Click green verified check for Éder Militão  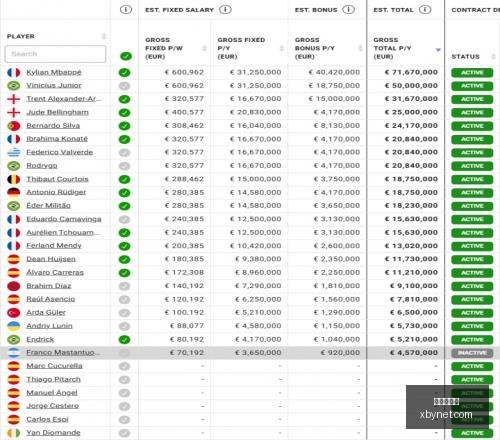(x=124, y=206)
